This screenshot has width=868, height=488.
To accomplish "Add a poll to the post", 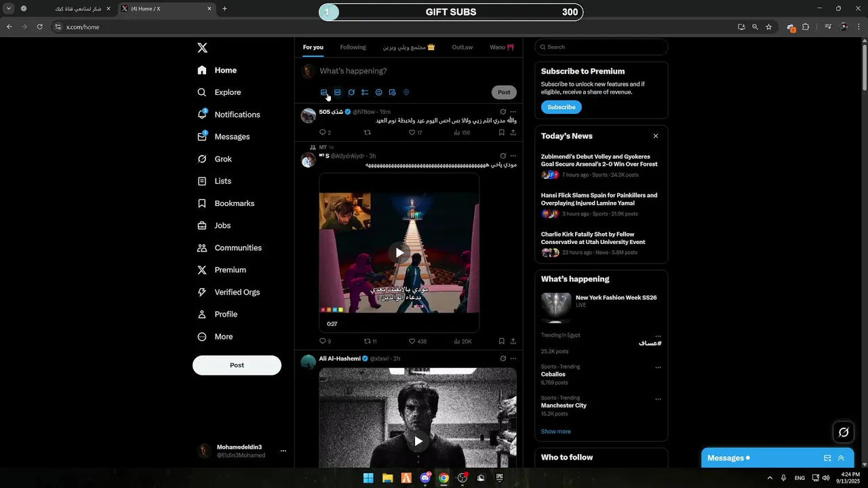I will (365, 92).
